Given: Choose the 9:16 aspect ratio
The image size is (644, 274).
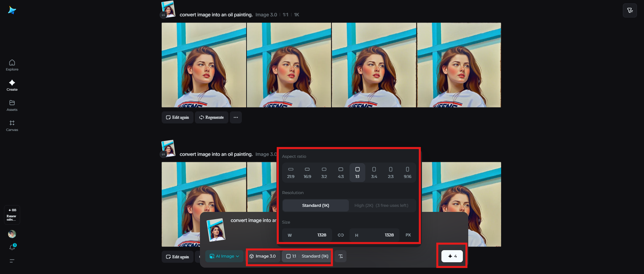Looking at the screenshot, I should 407,173.
